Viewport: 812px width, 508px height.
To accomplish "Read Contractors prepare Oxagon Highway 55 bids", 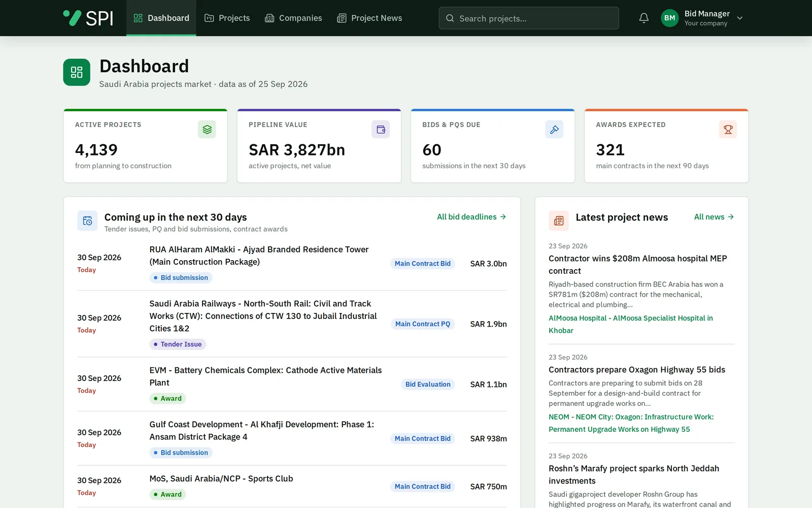I will point(637,370).
